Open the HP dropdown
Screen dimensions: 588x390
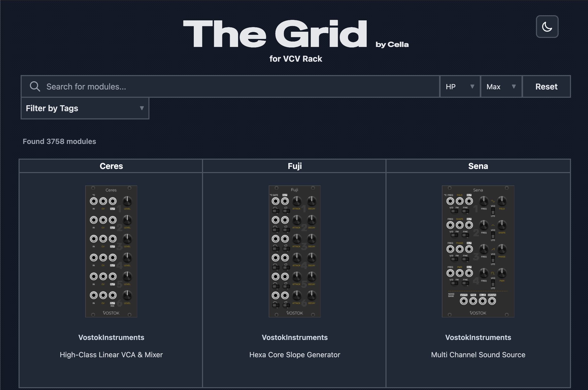(x=460, y=87)
